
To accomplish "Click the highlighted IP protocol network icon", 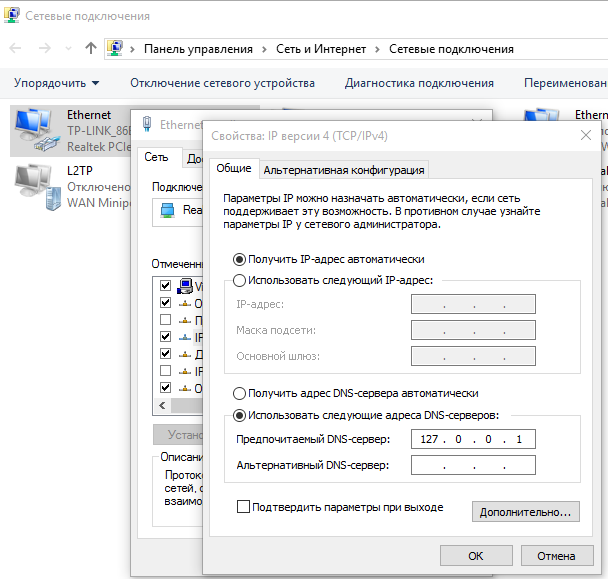I will (185, 337).
